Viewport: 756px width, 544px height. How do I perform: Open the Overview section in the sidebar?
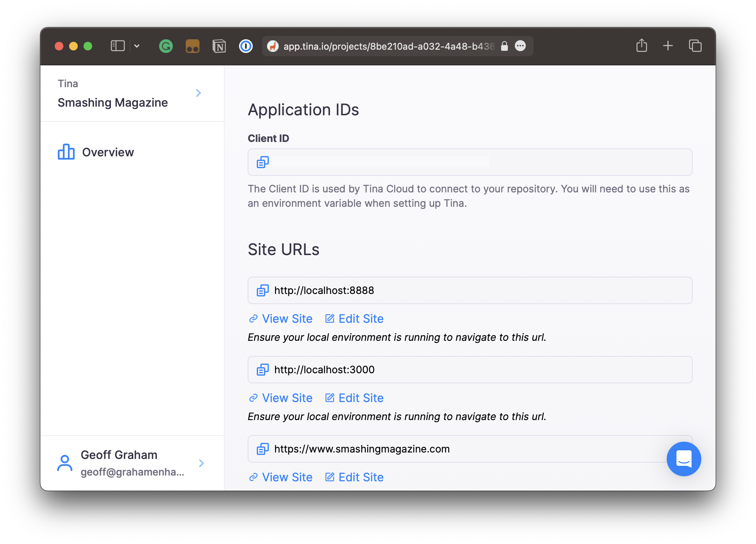point(108,152)
